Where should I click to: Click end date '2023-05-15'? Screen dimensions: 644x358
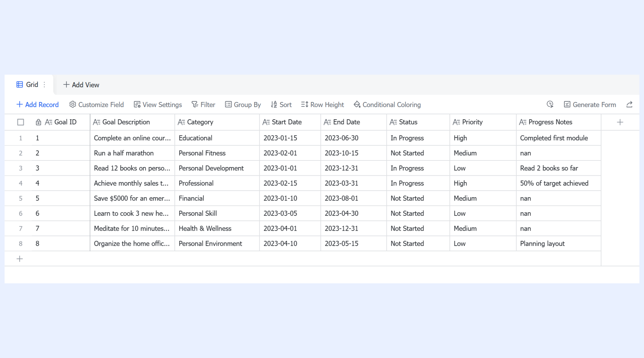coord(354,243)
